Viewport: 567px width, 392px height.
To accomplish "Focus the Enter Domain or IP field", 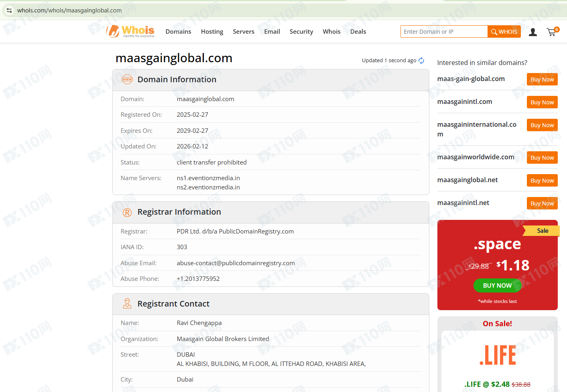I will coord(444,32).
